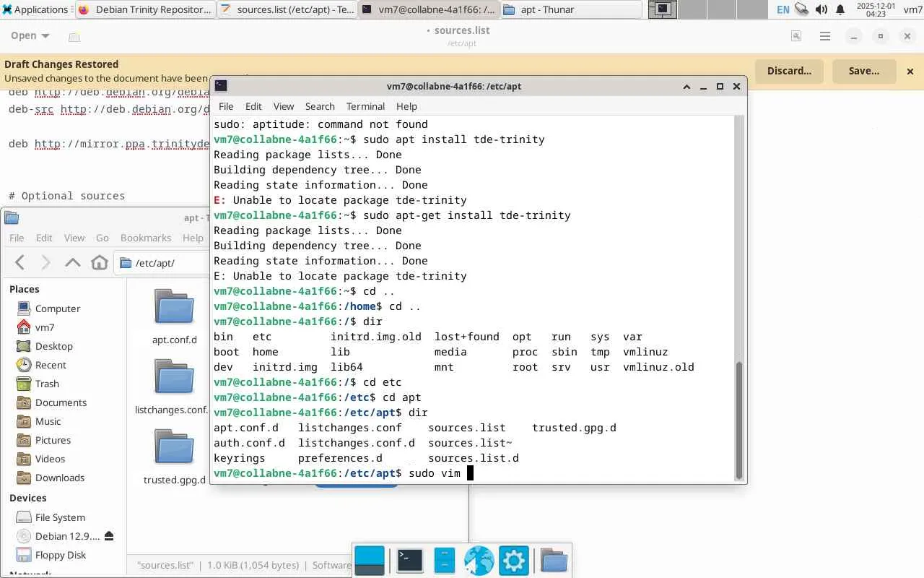
Task: Select Desktop in Thunar sidebar
Action: pos(54,346)
